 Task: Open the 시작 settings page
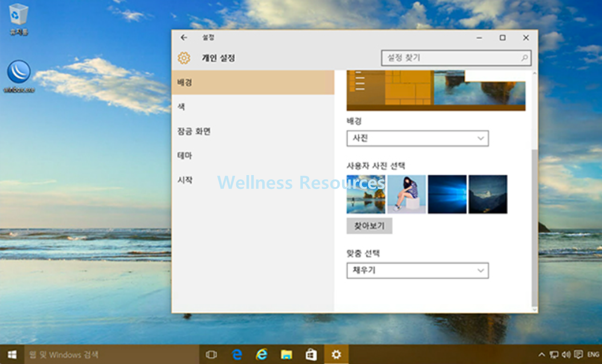pos(253,180)
